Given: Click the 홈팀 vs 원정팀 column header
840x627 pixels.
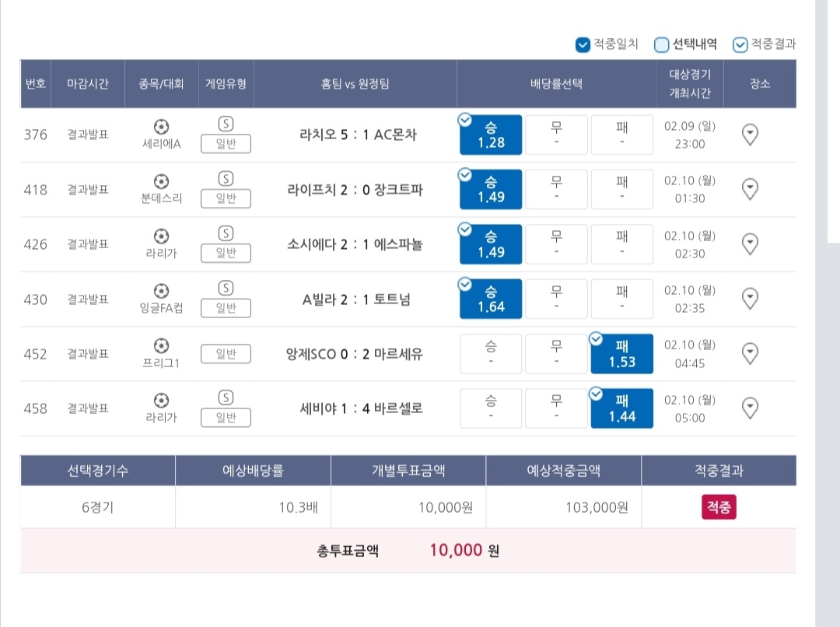Looking at the screenshot, I should 355,83.
